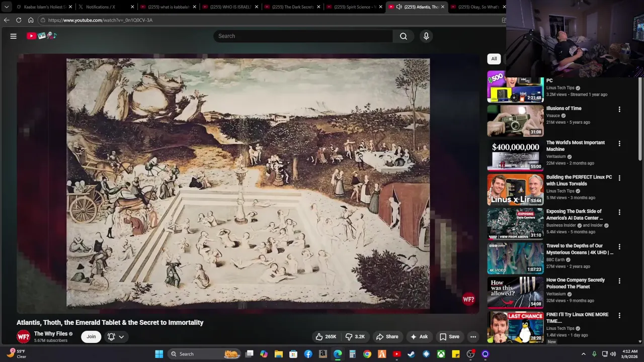Switch to WHO IS ISRAEL tab
Image resolution: width=644 pixels, height=362 pixels.
coord(230,7)
